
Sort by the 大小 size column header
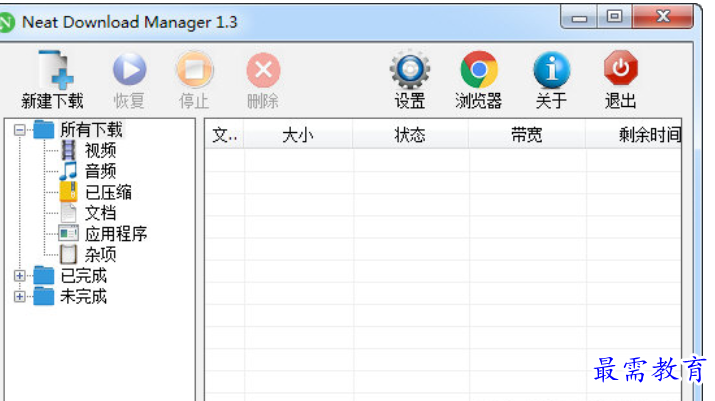click(x=298, y=135)
